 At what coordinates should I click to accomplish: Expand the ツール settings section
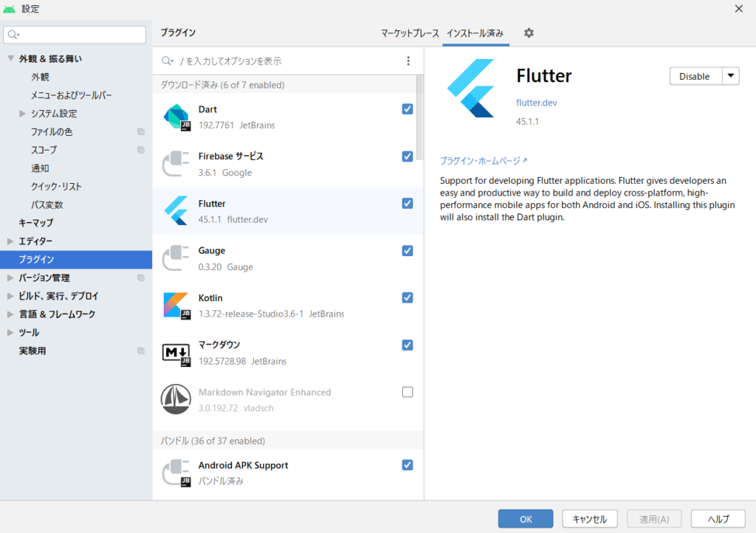tap(10, 332)
